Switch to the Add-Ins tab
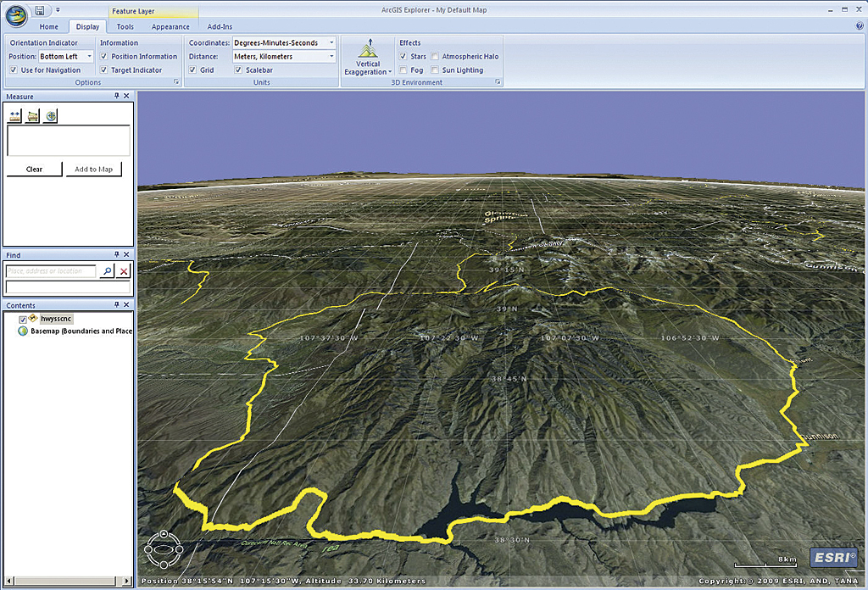868x590 pixels. (x=220, y=26)
